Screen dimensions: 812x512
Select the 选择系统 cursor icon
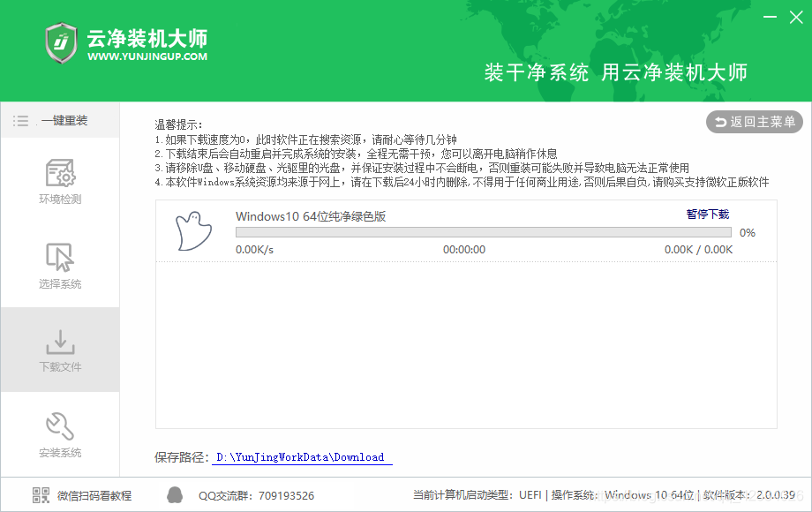pos(60,257)
